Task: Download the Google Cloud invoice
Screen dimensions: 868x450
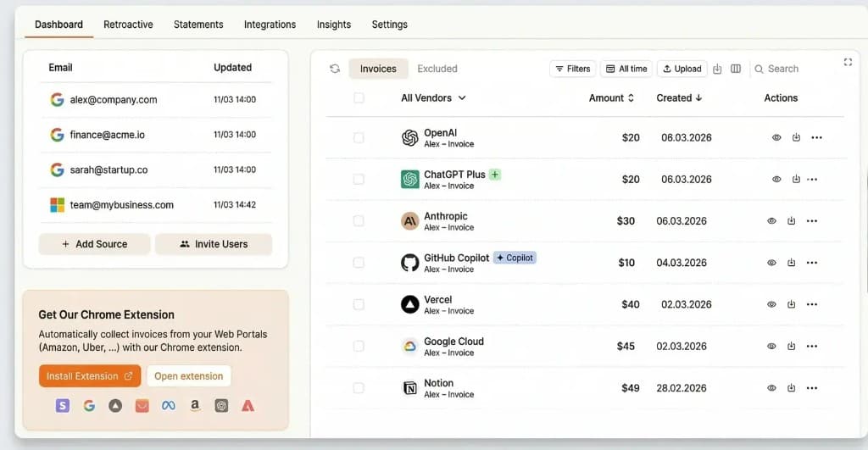Action: pos(792,346)
